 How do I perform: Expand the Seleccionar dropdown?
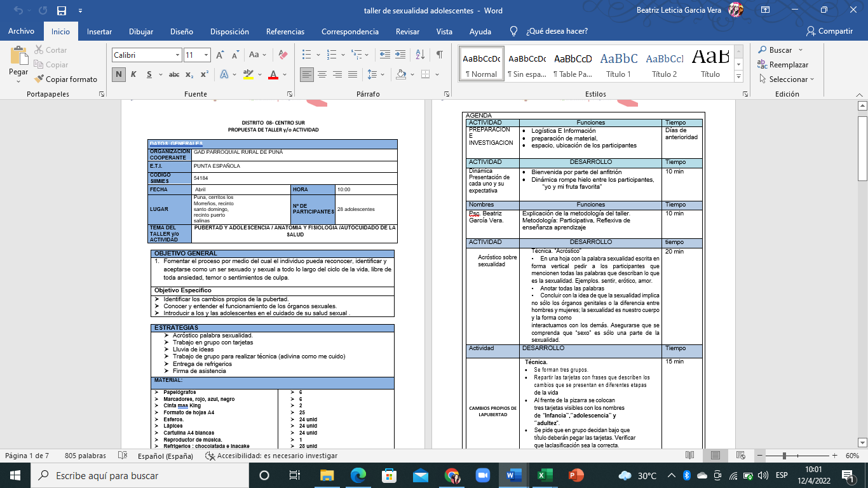tap(787, 79)
